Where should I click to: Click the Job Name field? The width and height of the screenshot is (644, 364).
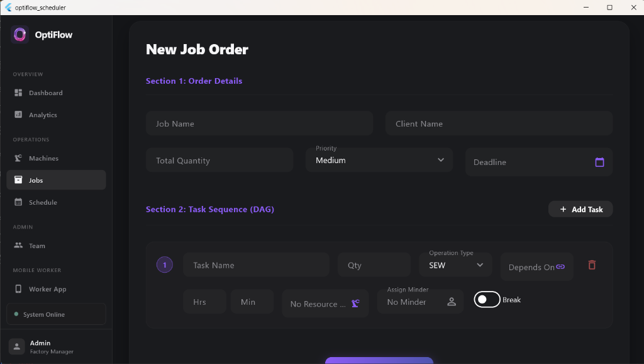[259, 123]
